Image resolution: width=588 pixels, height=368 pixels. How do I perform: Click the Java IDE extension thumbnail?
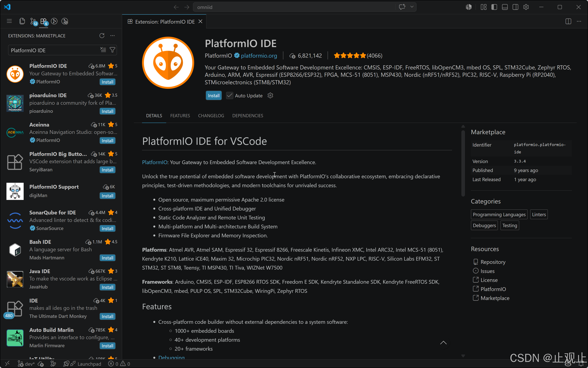point(15,279)
